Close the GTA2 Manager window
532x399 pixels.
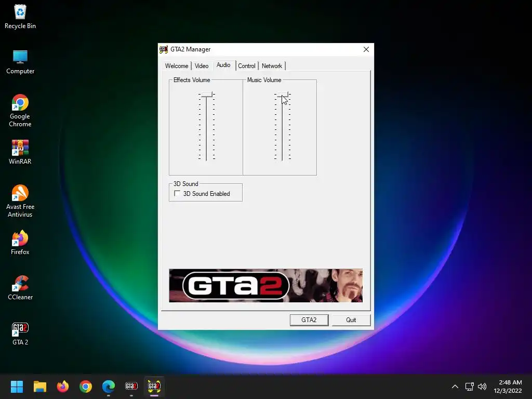coord(366,49)
